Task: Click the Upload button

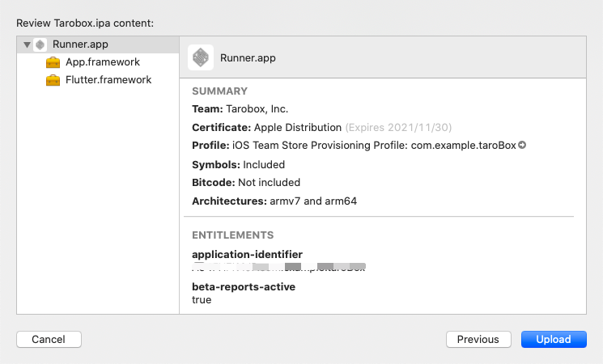Action: pos(554,340)
